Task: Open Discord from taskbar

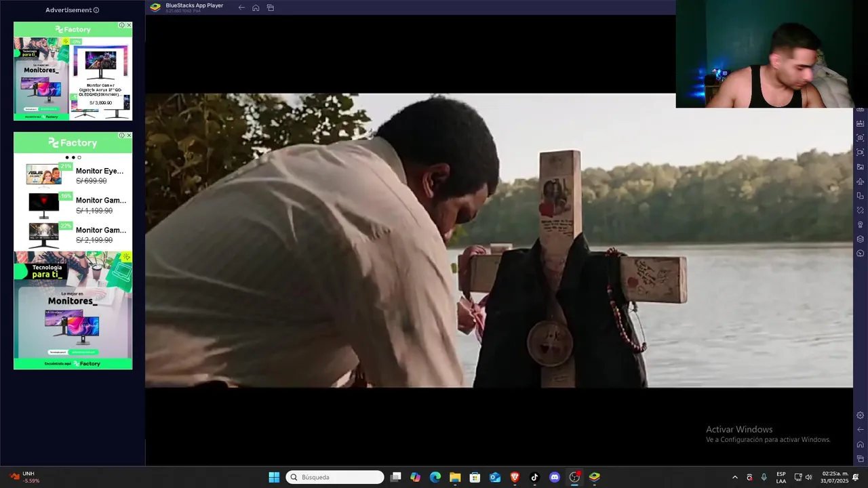Action: (x=555, y=477)
